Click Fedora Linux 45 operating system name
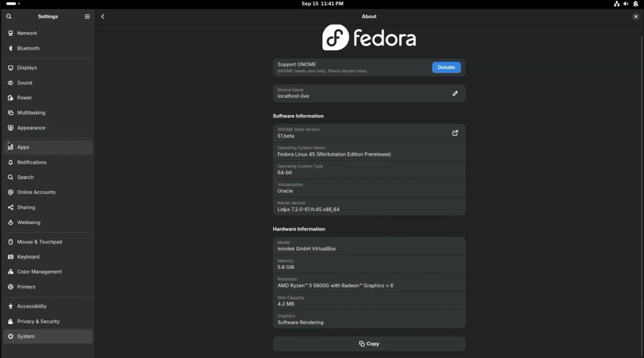The width and height of the screenshot is (644, 358). [334, 154]
